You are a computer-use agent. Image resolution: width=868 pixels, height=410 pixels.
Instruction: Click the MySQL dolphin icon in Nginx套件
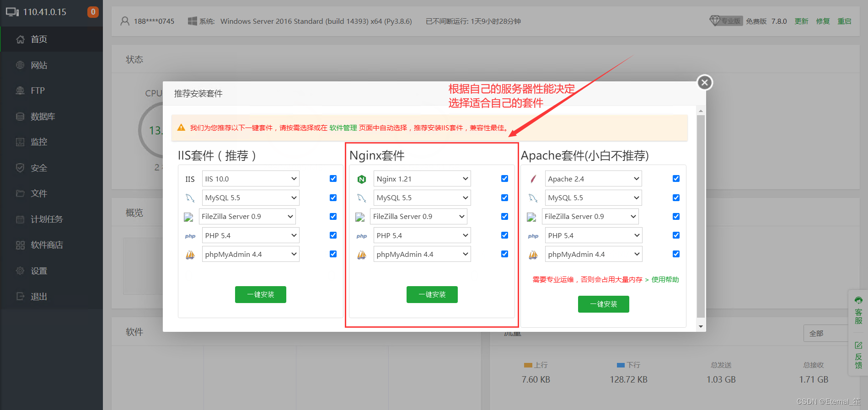point(362,198)
